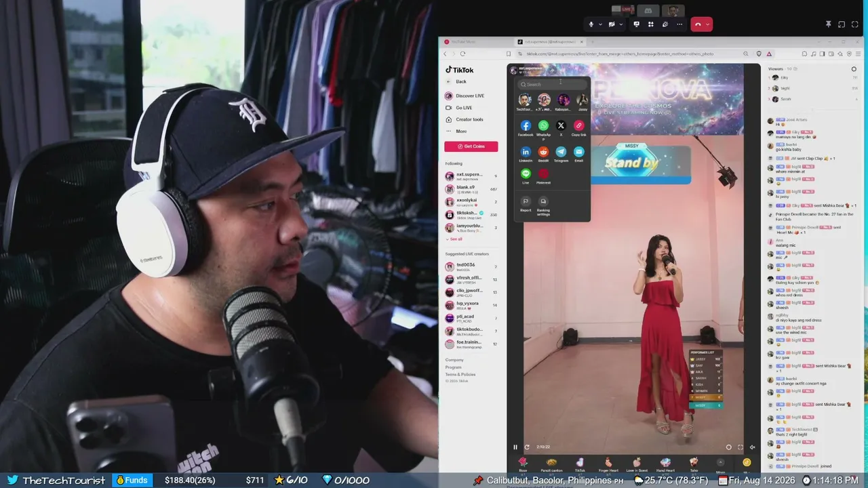
Task: Open suggested creator pti_acad
Action: click(472, 318)
